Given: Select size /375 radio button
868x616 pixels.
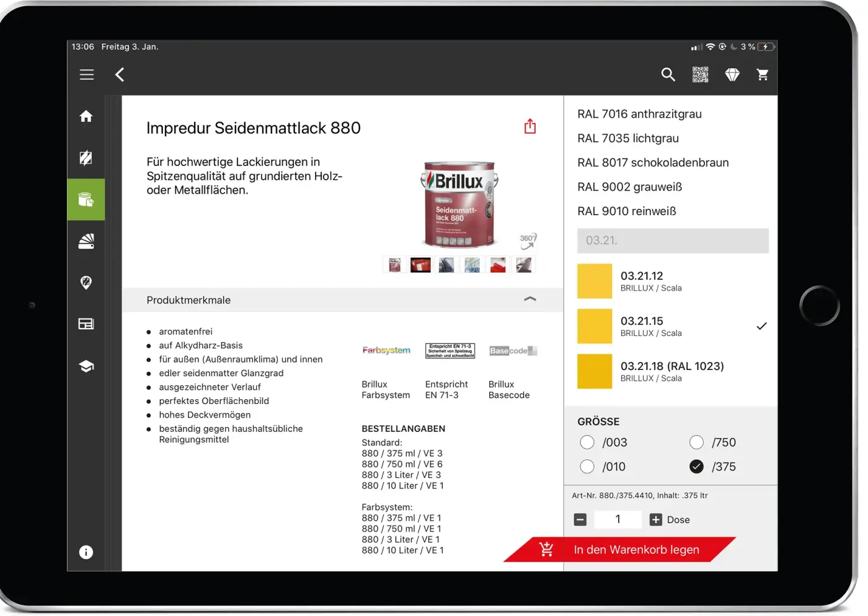Looking at the screenshot, I should (x=697, y=467).
